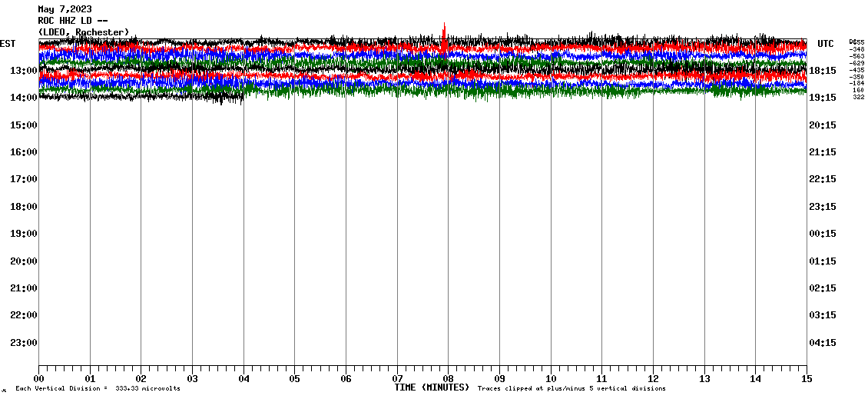This screenshot has width=868, height=399.
Task: Click the 15 minute tick label
Action: pyautogui.click(x=806, y=378)
